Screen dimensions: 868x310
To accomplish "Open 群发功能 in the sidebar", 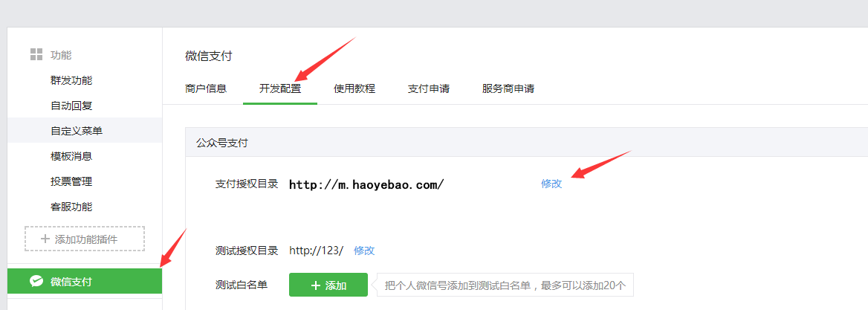I will pyautogui.click(x=71, y=80).
